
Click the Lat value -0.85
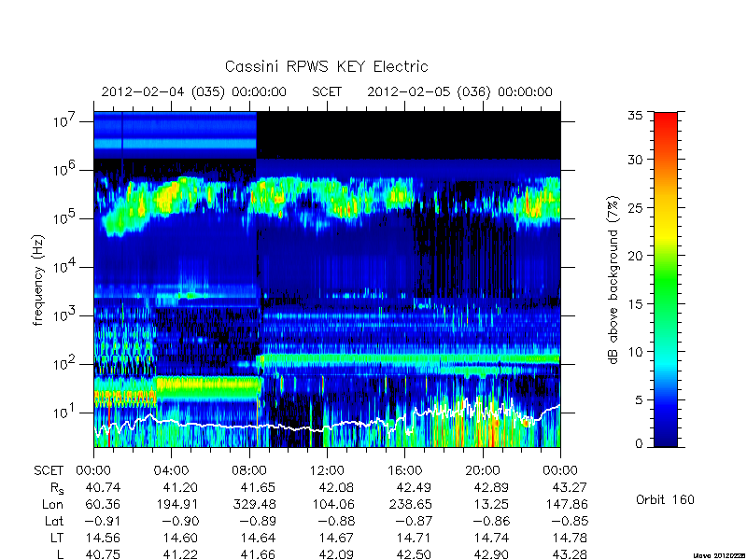(570, 521)
